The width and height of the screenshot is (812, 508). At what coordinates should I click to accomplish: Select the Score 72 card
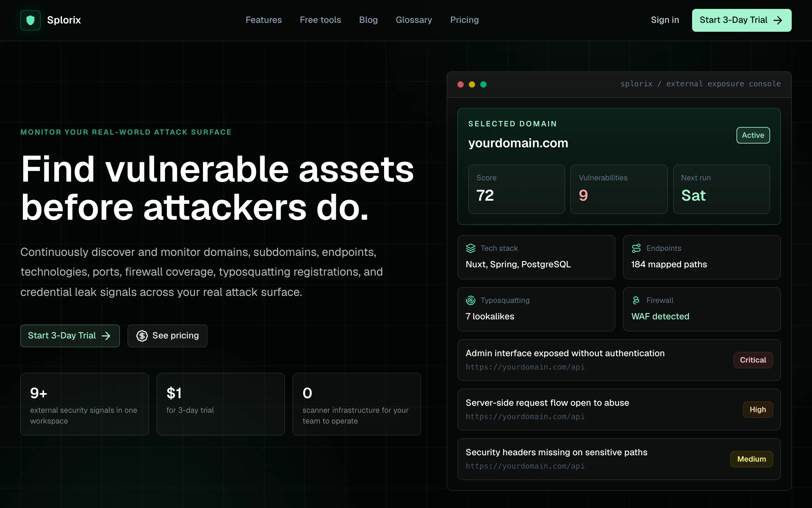point(516,189)
